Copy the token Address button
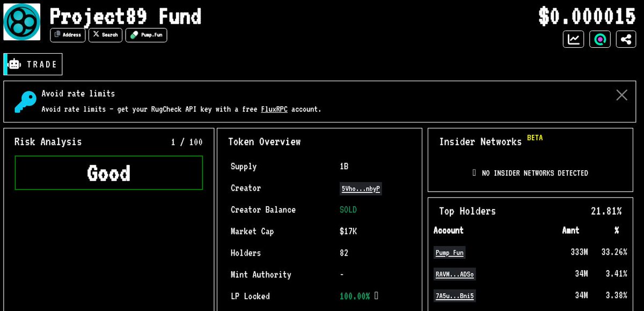The width and height of the screenshot is (644, 311). click(x=68, y=35)
